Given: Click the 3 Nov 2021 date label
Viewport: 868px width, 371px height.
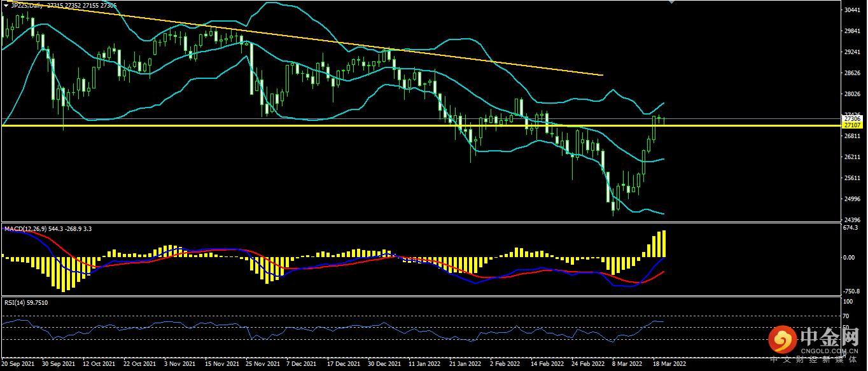Looking at the screenshot, I should click(179, 365).
